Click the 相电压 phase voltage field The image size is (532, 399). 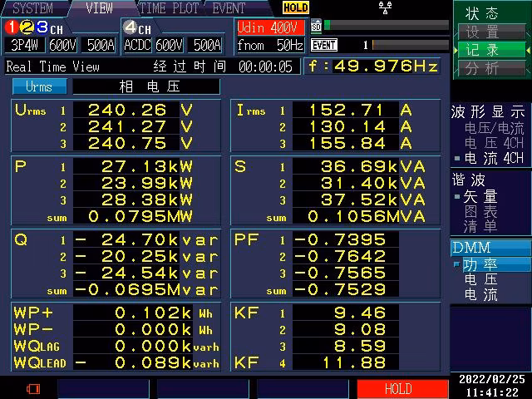pyautogui.click(x=146, y=86)
